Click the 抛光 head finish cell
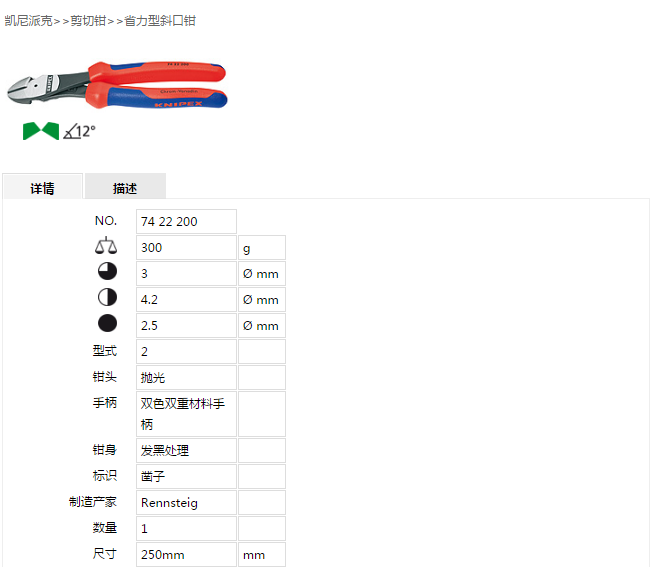 tap(186, 378)
